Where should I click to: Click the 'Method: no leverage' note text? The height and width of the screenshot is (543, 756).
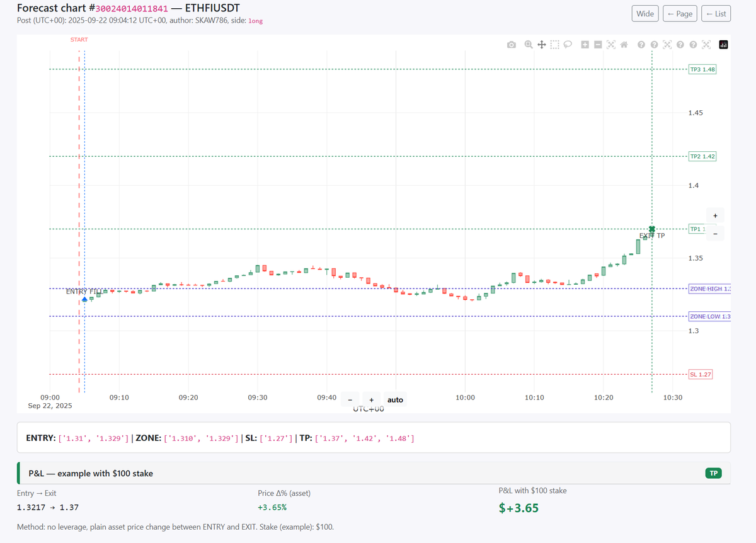[x=175, y=527]
